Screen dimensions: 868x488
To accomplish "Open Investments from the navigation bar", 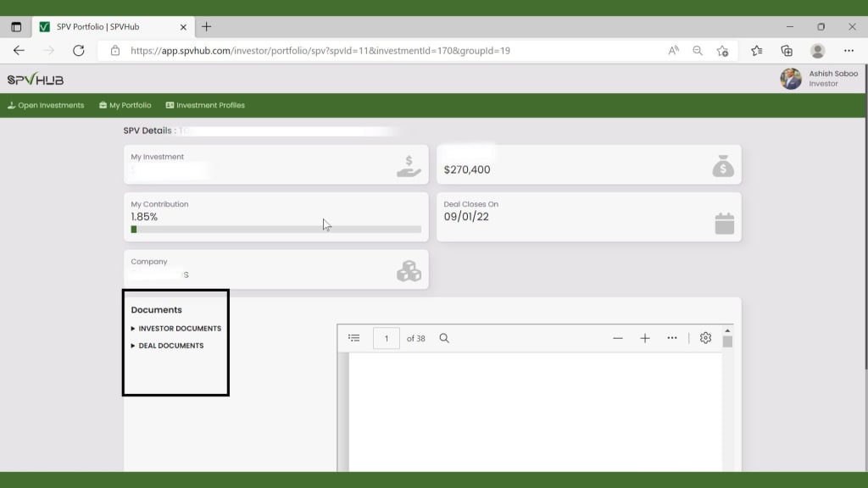I will [46, 105].
